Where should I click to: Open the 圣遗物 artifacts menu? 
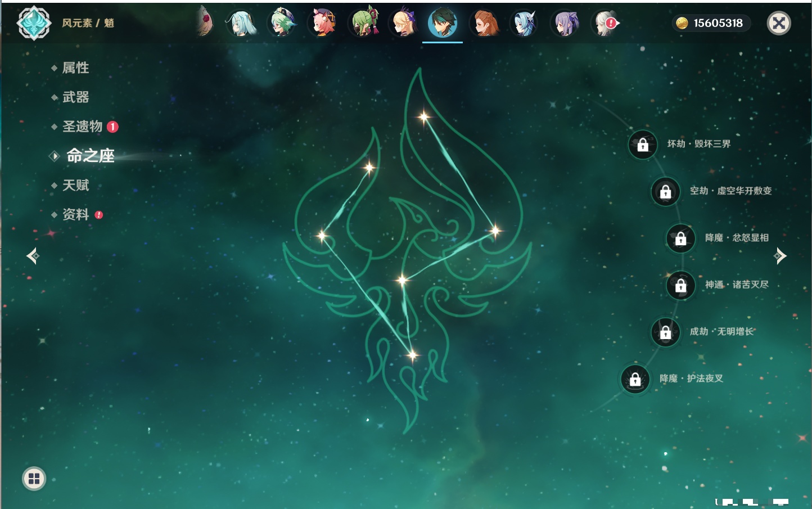click(x=82, y=127)
